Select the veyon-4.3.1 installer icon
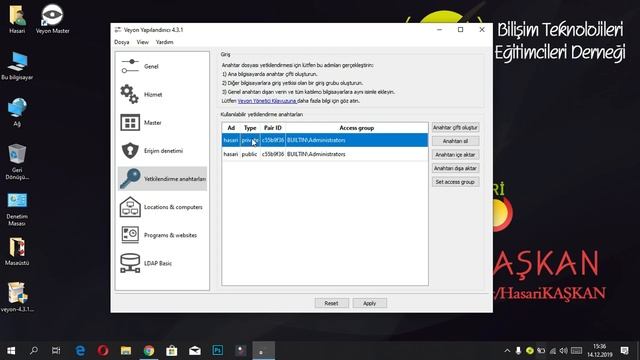Screen dimensions: 640x360 click(17, 297)
